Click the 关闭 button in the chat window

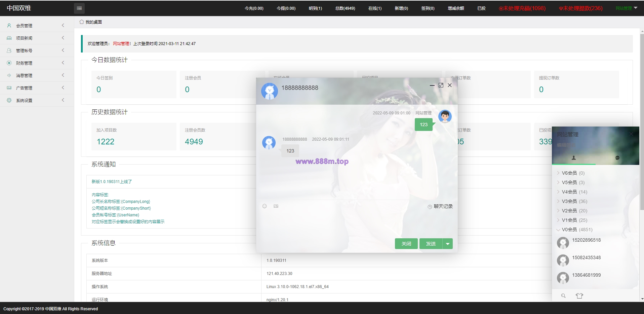(406, 244)
